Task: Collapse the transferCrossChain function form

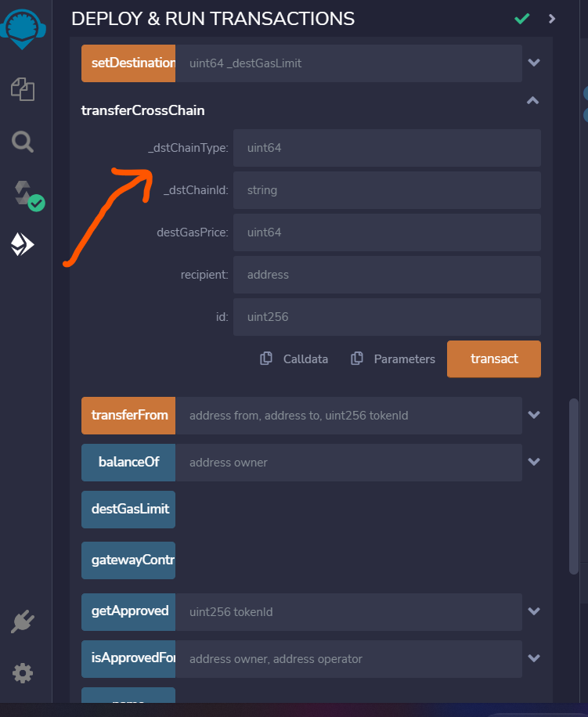Action: [532, 100]
